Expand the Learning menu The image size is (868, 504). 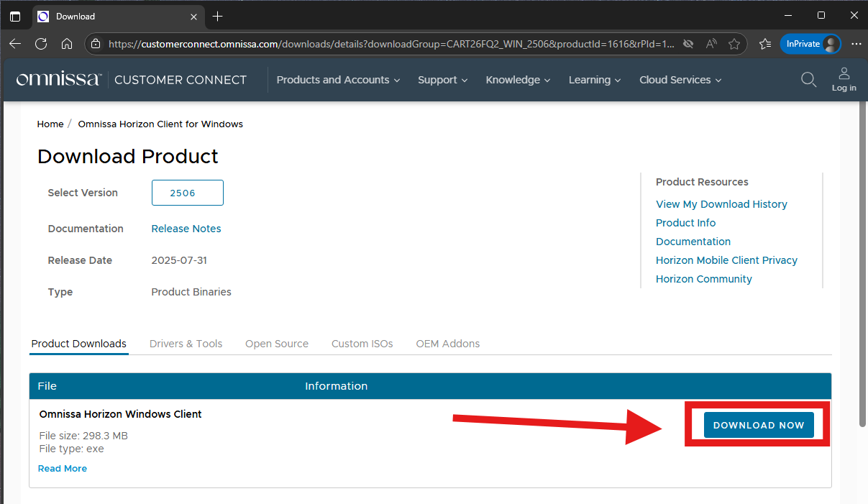(x=595, y=80)
